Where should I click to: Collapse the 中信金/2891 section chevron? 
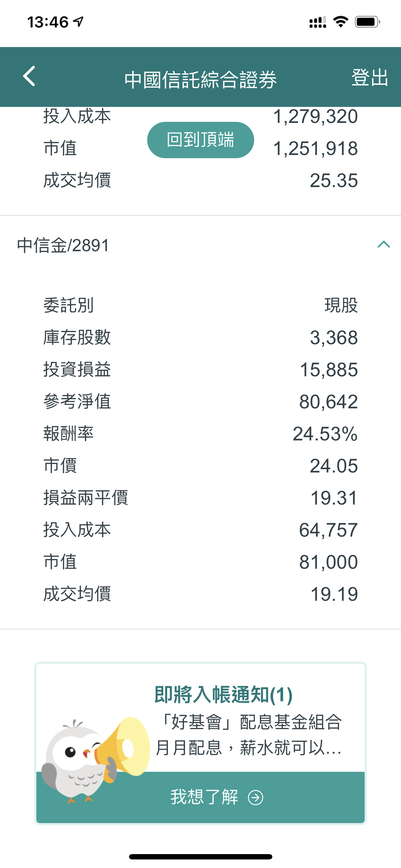pyautogui.click(x=384, y=244)
